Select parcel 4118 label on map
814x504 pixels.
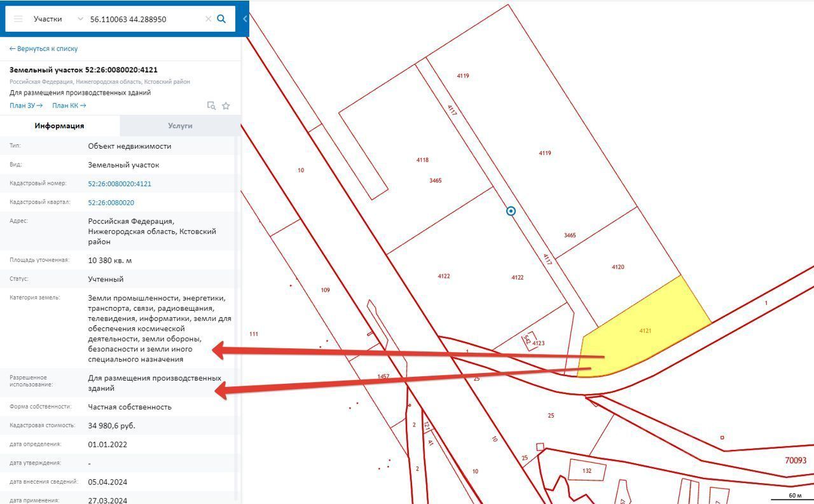[x=422, y=160]
